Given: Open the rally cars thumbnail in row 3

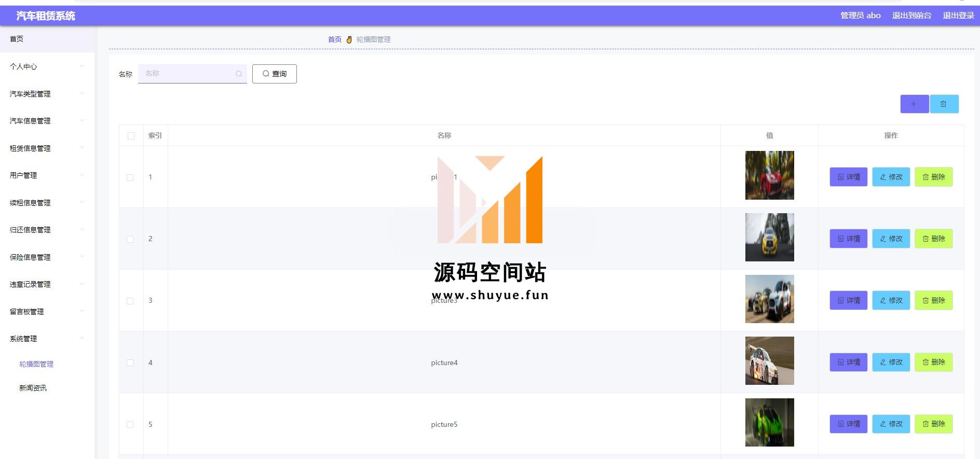Looking at the screenshot, I should (769, 299).
